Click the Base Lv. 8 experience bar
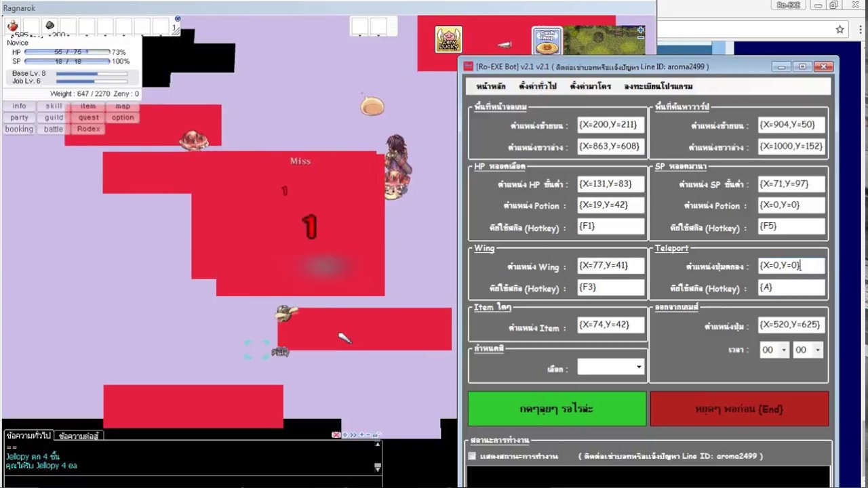868x488 pixels. [x=92, y=73]
